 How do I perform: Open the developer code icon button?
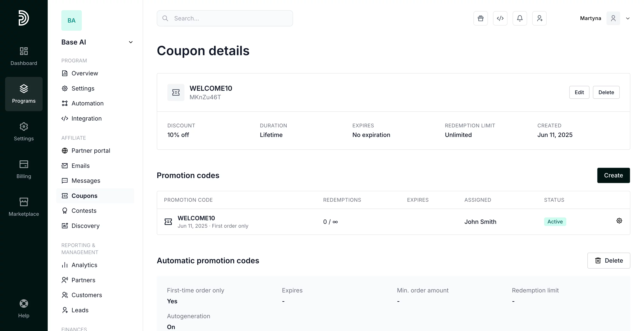coord(500,18)
